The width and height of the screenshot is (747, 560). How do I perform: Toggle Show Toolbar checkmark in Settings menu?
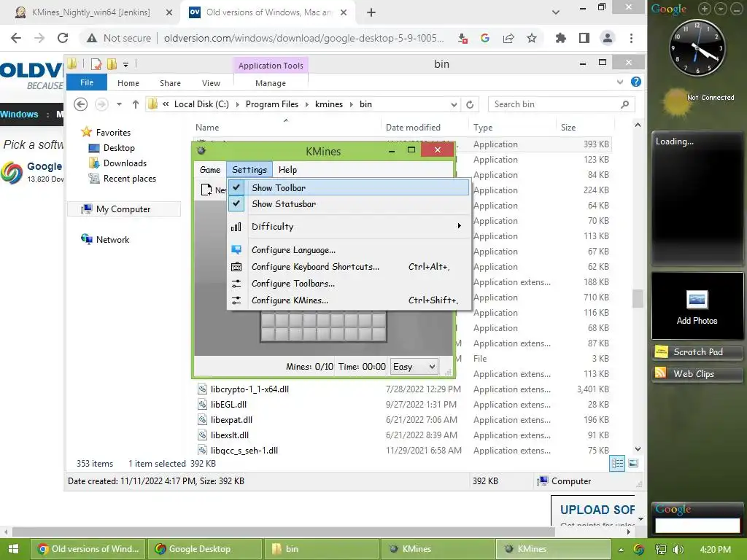pos(348,187)
